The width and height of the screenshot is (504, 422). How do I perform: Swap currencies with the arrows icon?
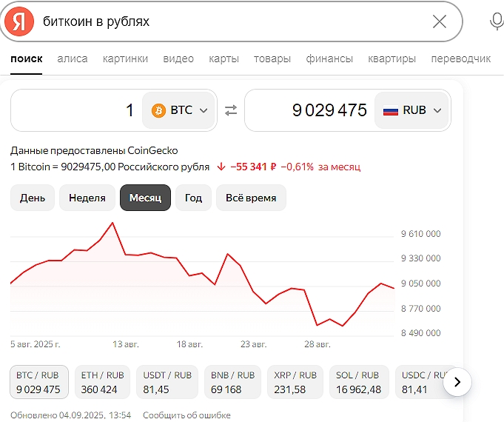coord(231,110)
